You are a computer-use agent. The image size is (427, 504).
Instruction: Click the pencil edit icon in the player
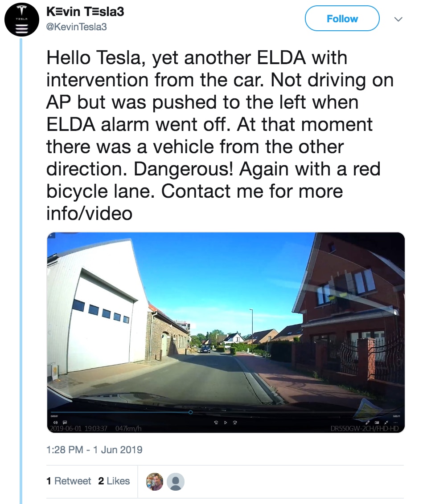coord(367,423)
